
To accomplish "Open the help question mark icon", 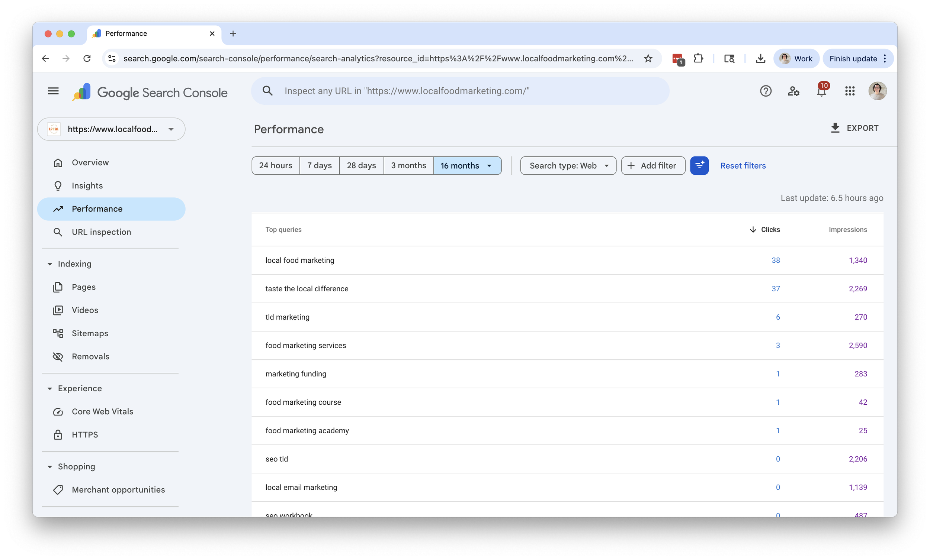I will point(766,91).
